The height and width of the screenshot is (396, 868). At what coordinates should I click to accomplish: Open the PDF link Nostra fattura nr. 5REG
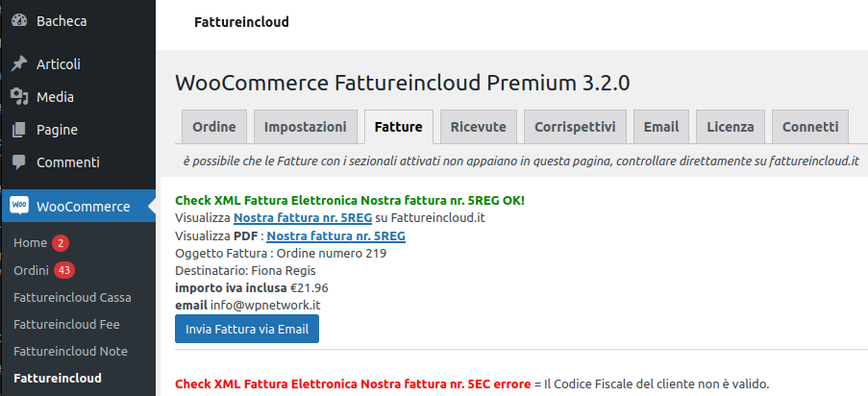(336, 236)
